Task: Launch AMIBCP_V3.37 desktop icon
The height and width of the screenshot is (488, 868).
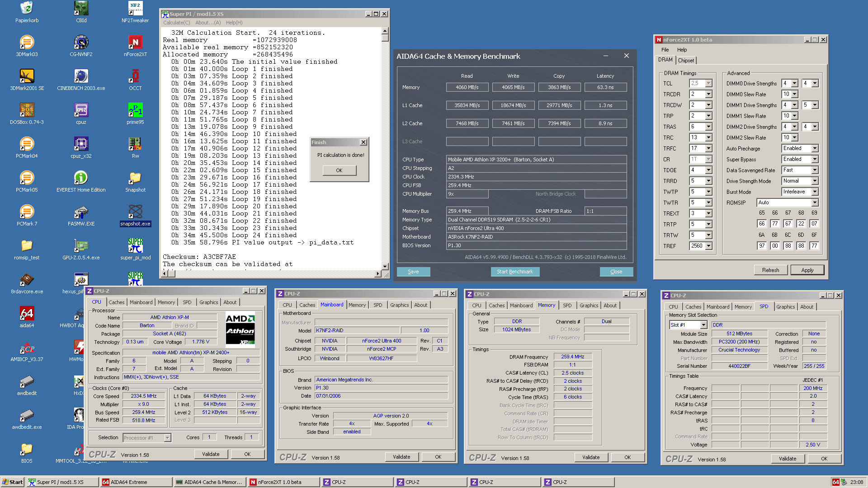Action: (27, 351)
